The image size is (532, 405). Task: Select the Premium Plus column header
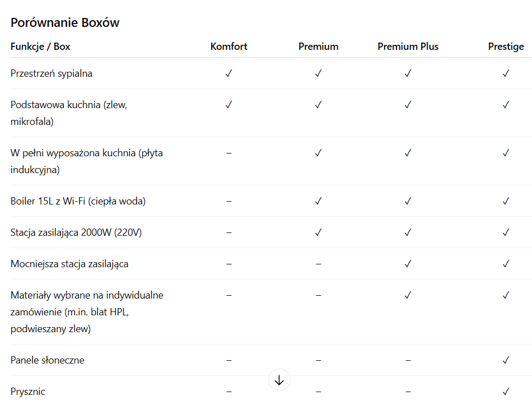[408, 46]
